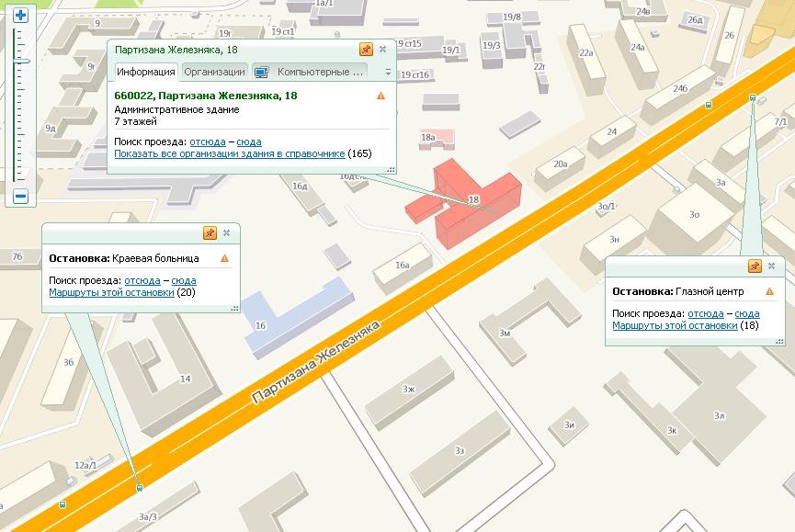The image size is (795, 532).
Task: Click the zoom in plus button
Action: point(21,15)
